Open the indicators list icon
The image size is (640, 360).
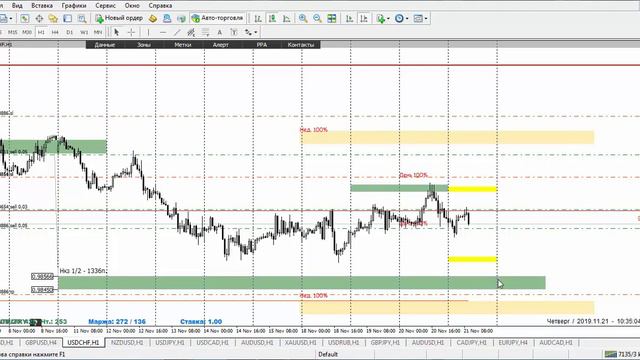[381, 18]
